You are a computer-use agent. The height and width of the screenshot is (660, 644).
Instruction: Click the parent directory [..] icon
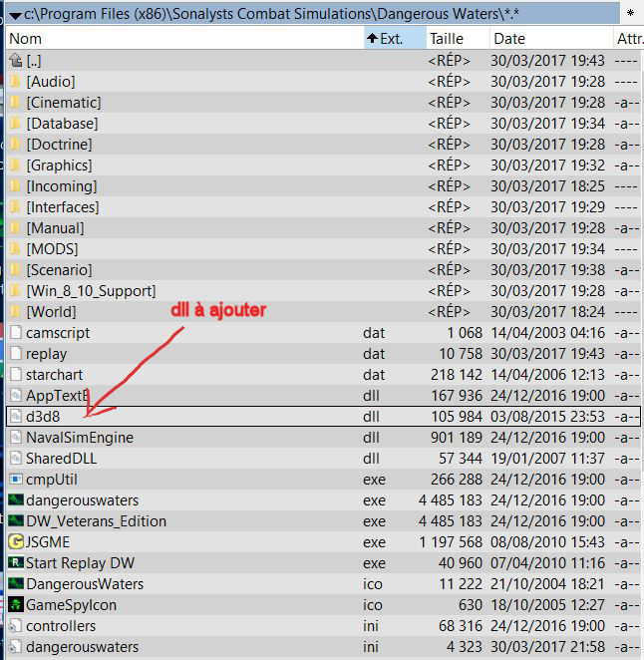click(x=15, y=61)
